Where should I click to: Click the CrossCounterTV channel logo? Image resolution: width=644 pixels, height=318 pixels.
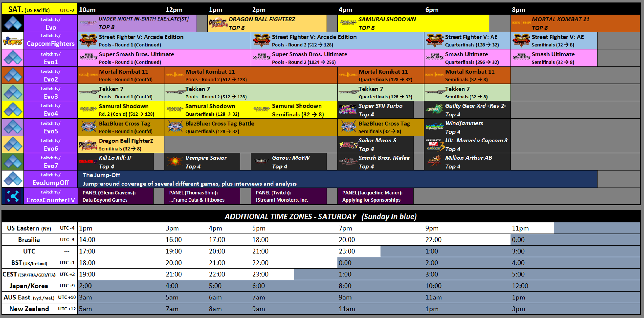13,196
